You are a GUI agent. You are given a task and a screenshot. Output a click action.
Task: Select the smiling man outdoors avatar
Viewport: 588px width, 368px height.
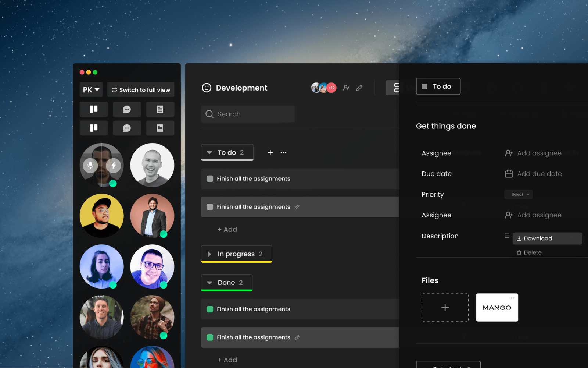[x=102, y=317]
